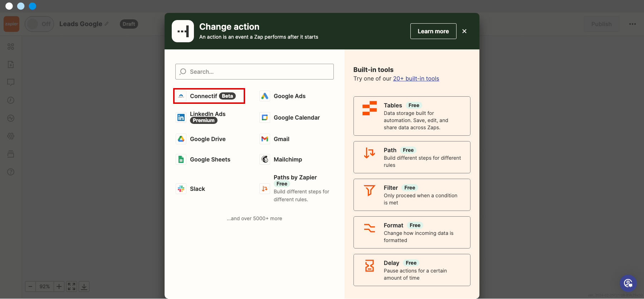The width and height of the screenshot is (644, 299).
Task: Click the Google Calendar label
Action: [297, 117]
